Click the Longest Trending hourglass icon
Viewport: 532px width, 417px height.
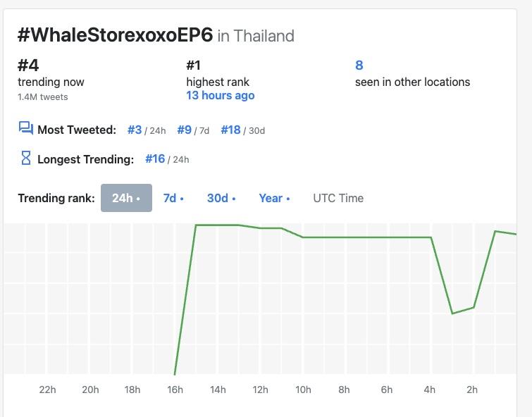pos(26,158)
